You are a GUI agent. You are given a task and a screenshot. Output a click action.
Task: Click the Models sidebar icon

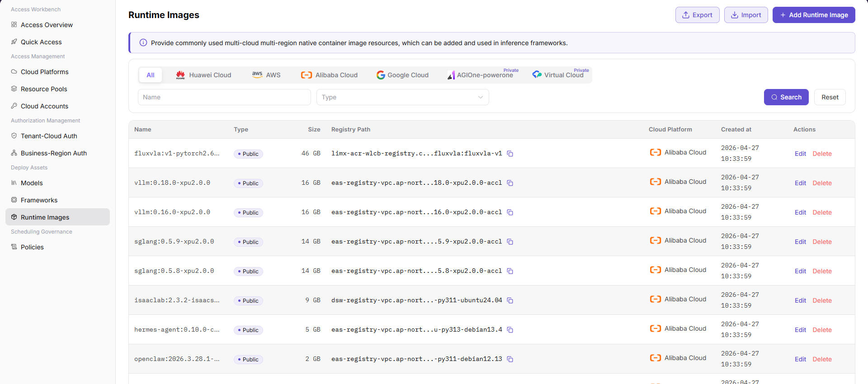14,183
